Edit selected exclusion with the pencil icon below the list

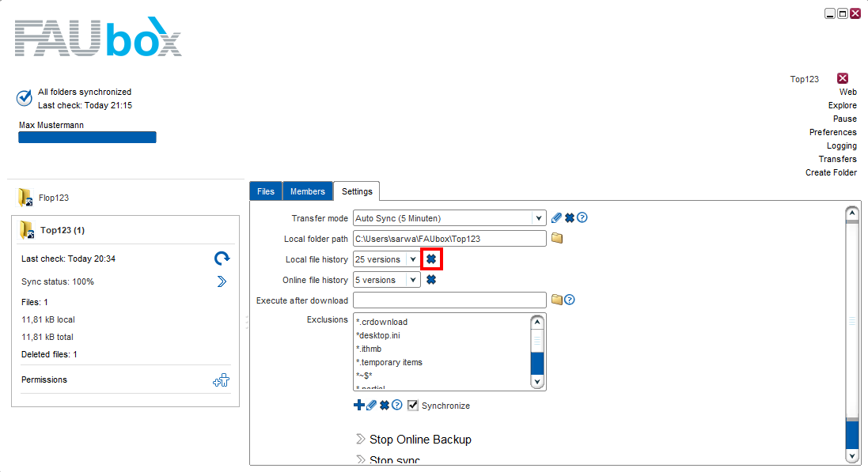(371, 405)
